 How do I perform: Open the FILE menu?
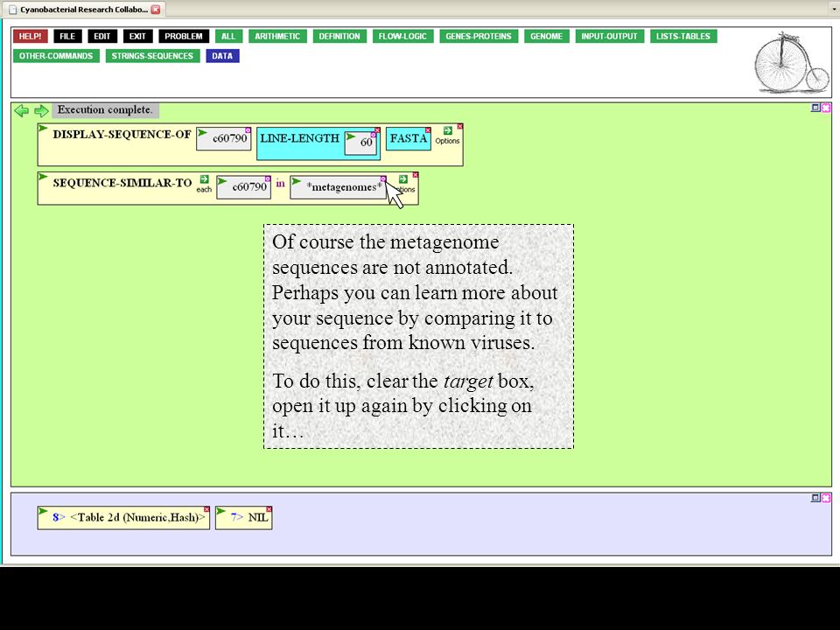(x=67, y=37)
